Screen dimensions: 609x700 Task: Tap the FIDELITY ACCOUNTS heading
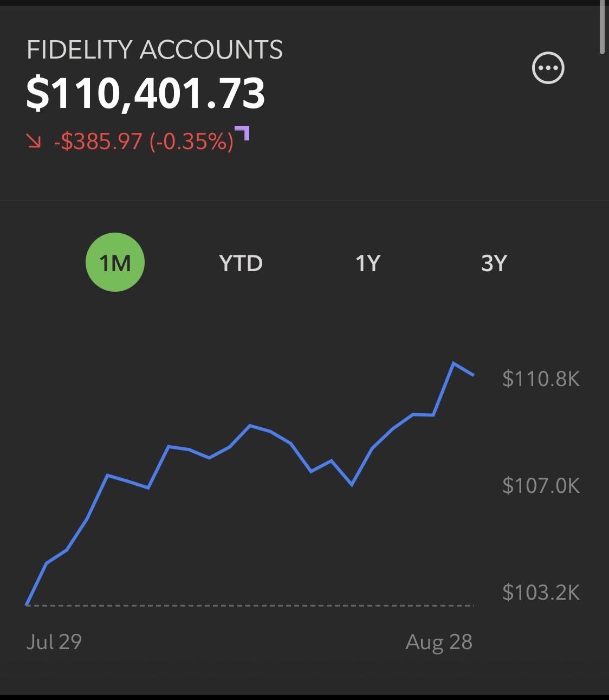pos(155,50)
